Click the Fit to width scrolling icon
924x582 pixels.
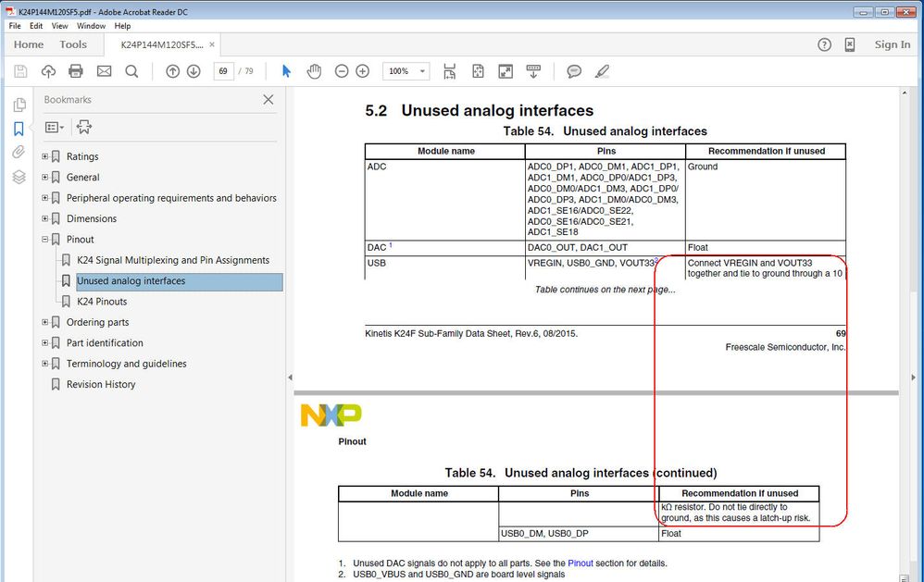(x=450, y=71)
